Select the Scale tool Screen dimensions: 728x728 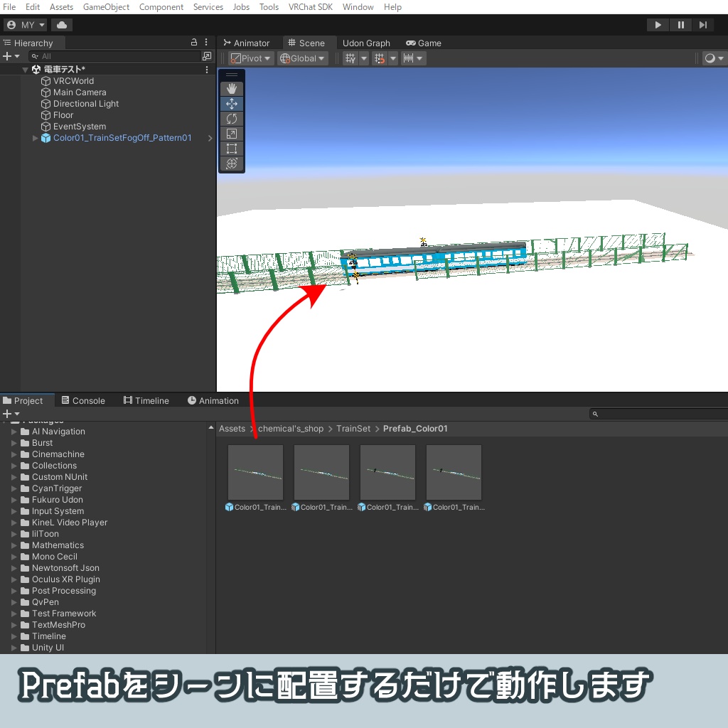pyautogui.click(x=232, y=133)
